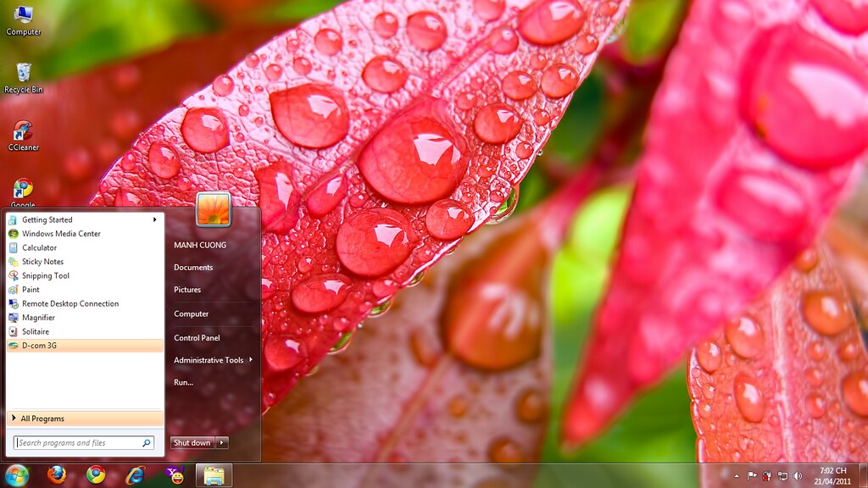
Task: Click the CCleaner desktop icon
Action: [x=23, y=135]
